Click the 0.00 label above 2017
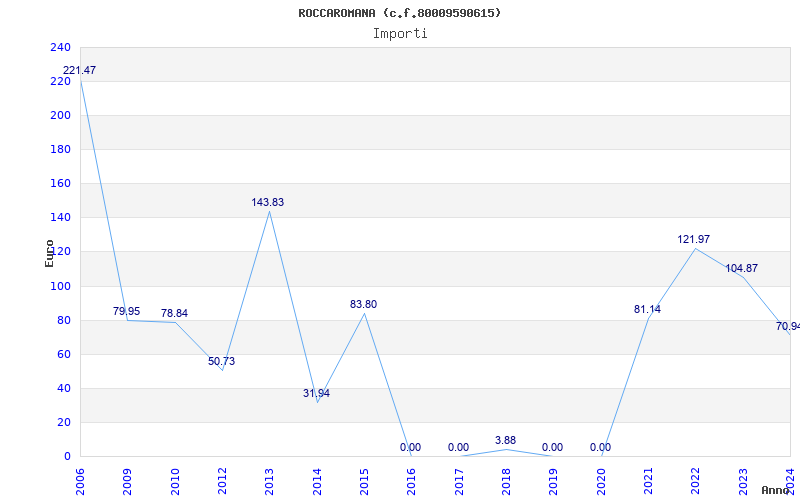This screenshot has width=800, height=500. click(x=458, y=447)
